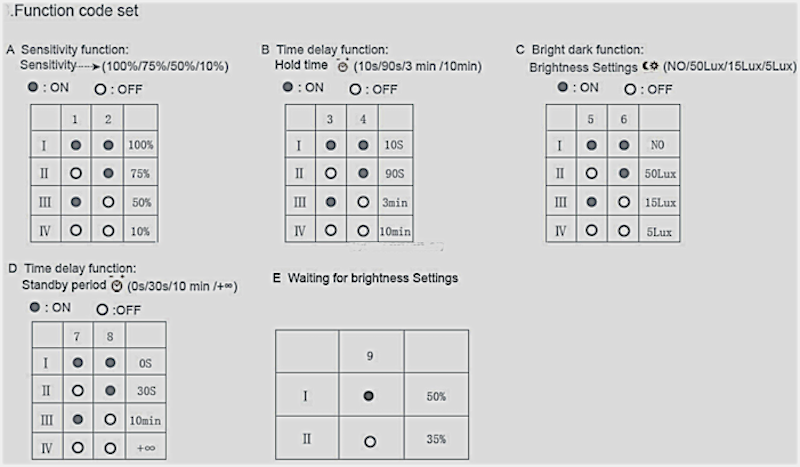The width and height of the screenshot is (800, 467).
Task: Click the clock icon next to Standby period
Action: click(117, 285)
